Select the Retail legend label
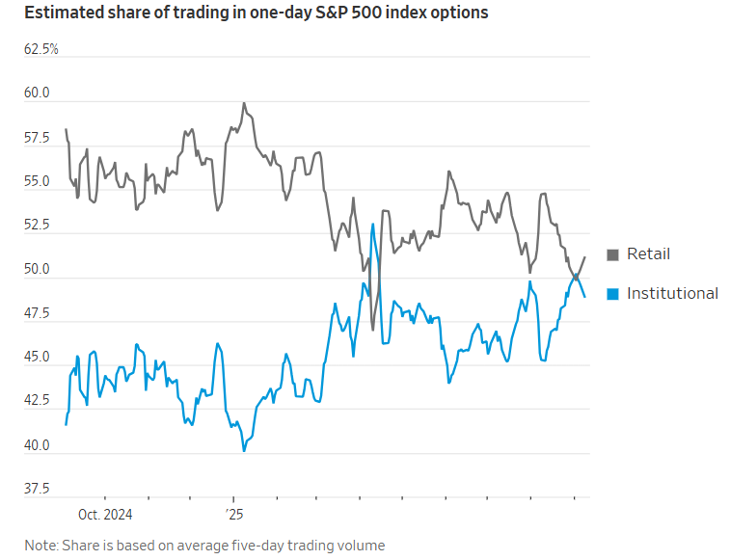Image resolution: width=730 pixels, height=560 pixels. pyautogui.click(x=648, y=254)
